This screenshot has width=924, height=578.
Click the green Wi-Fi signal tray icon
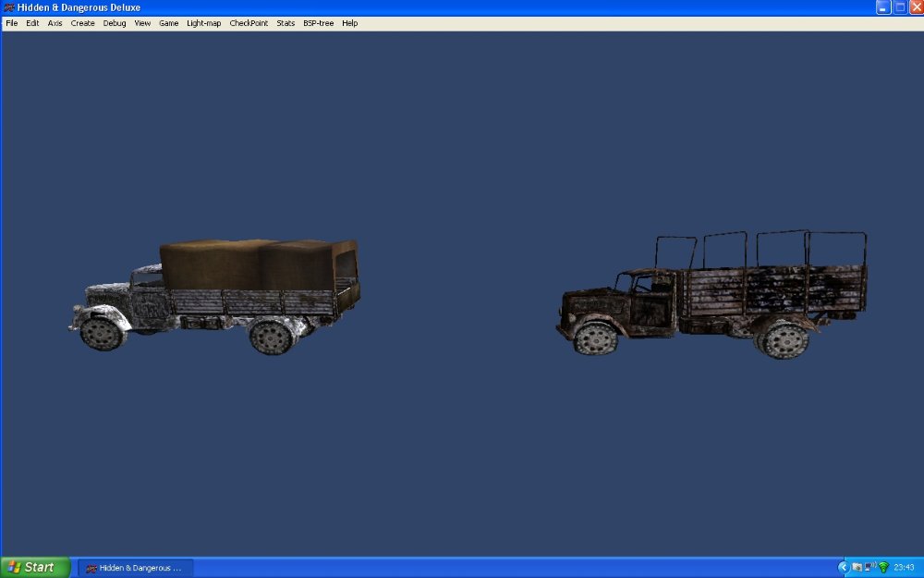(883, 568)
